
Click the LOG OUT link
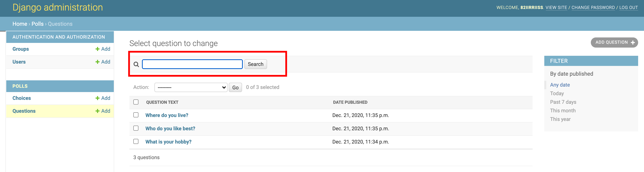click(x=629, y=7)
